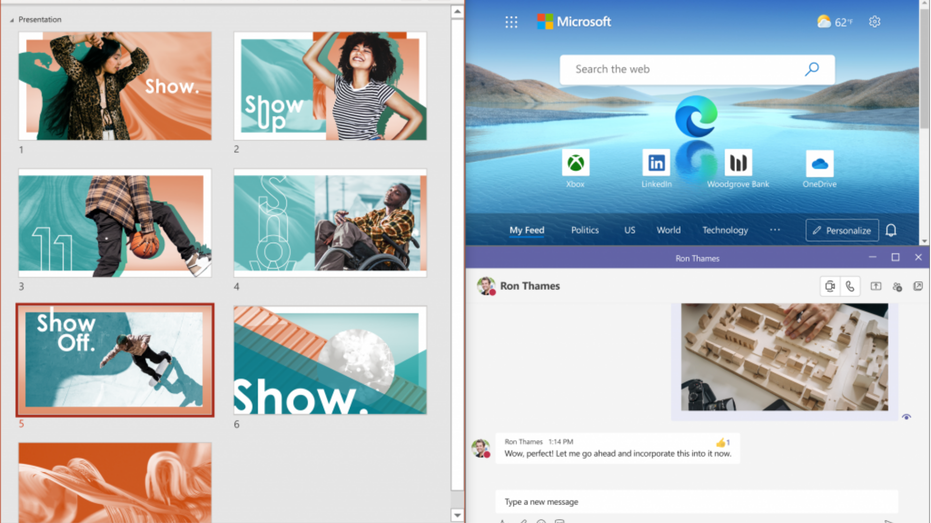
Task: Open page settings gear on new tab
Action: tap(875, 22)
